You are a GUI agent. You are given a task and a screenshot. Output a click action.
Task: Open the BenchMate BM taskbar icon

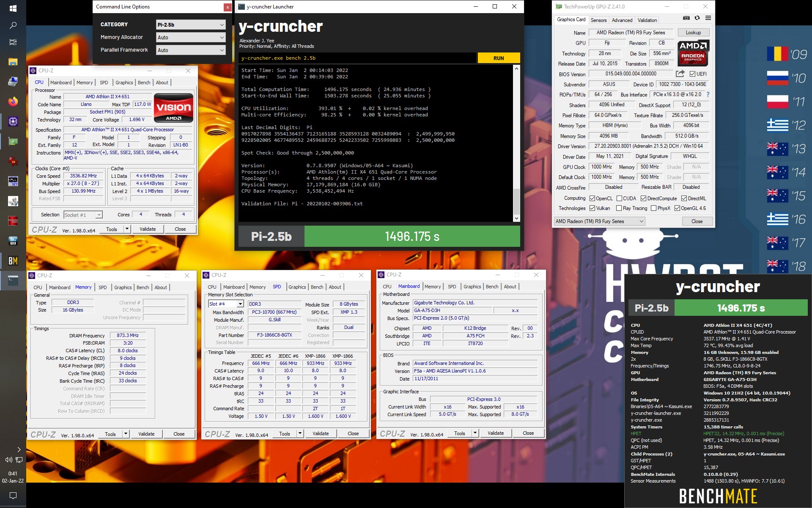click(13, 261)
